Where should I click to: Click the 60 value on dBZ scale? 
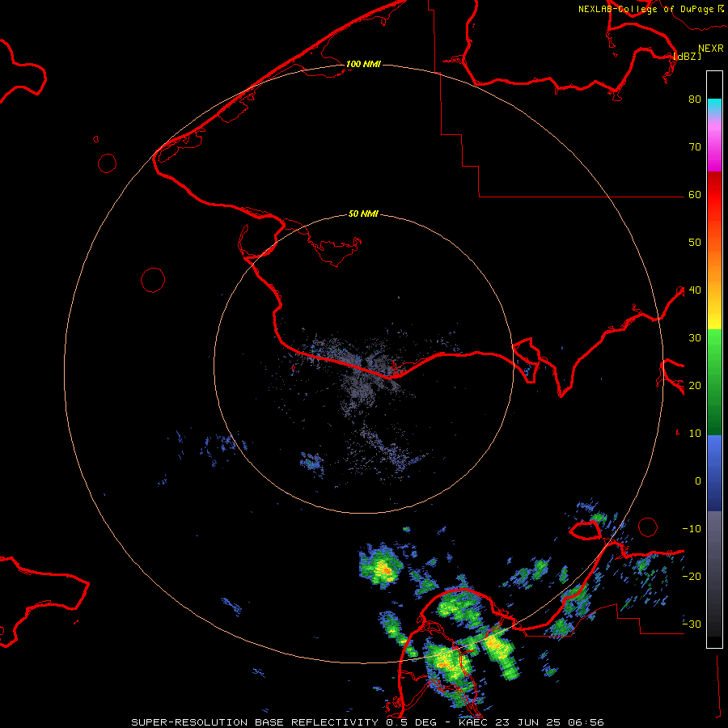coord(695,194)
